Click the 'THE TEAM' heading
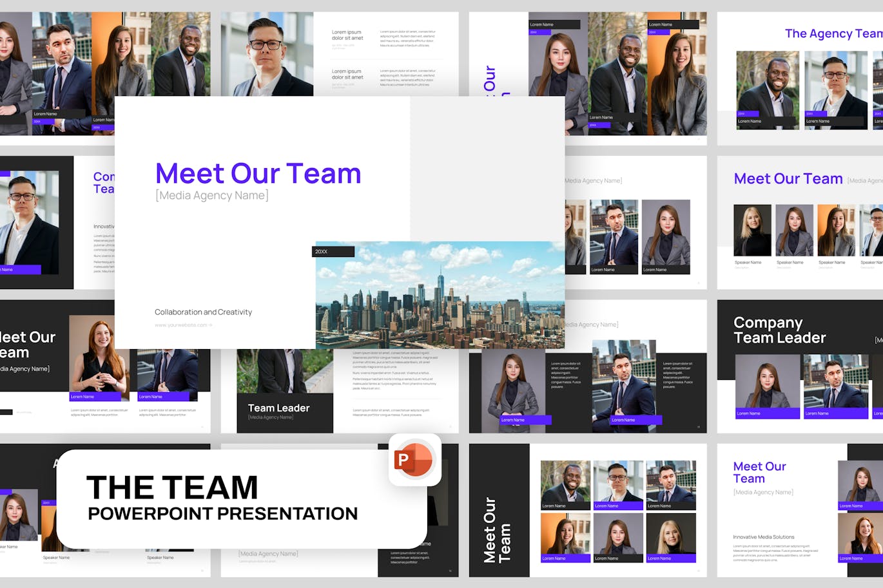Screen dimensions: 883x588 tap(172, 488)
